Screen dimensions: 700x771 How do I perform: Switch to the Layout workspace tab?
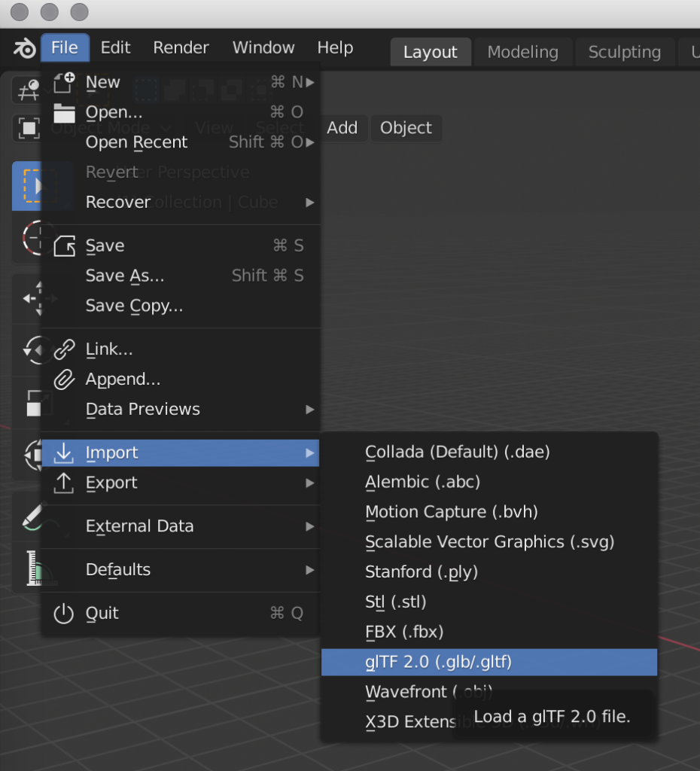(431, 52)
